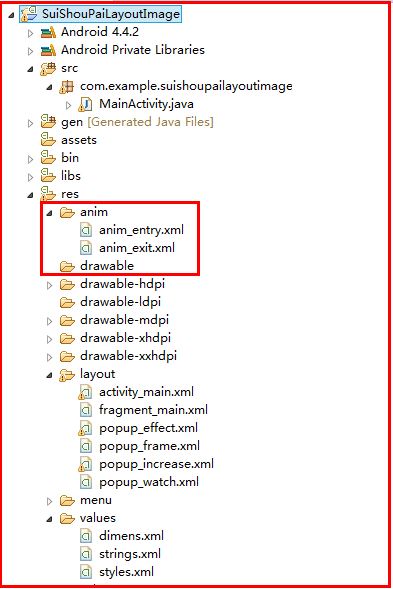Collapse the layout folder
Viewport: 393px width, 589px height.
[50, 376]
